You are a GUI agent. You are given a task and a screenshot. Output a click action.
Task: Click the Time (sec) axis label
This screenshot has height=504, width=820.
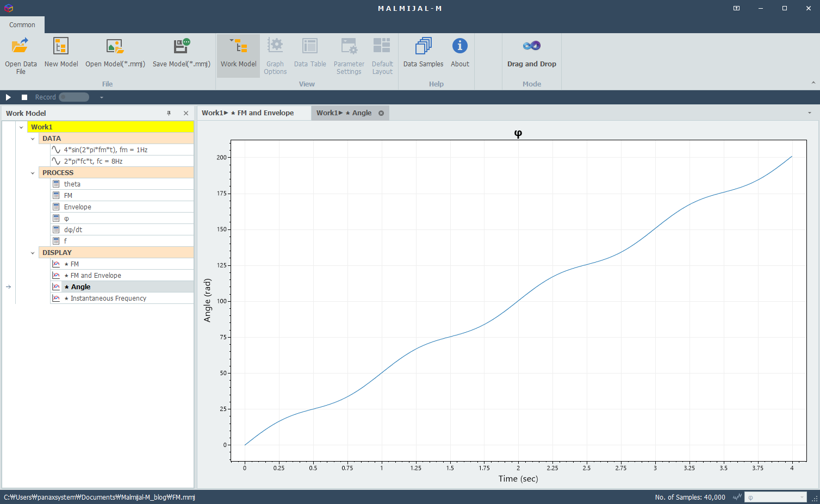[518, 478]
